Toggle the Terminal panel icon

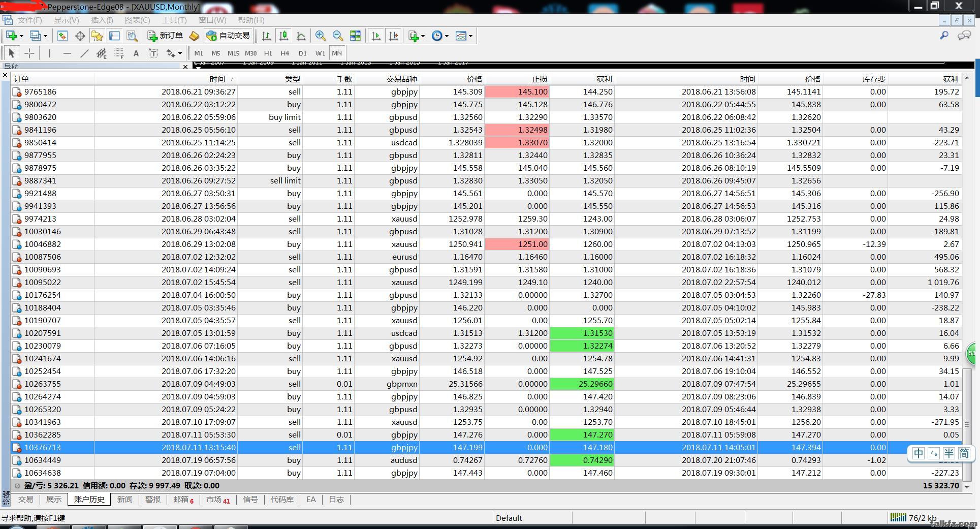tap(115, 36)
